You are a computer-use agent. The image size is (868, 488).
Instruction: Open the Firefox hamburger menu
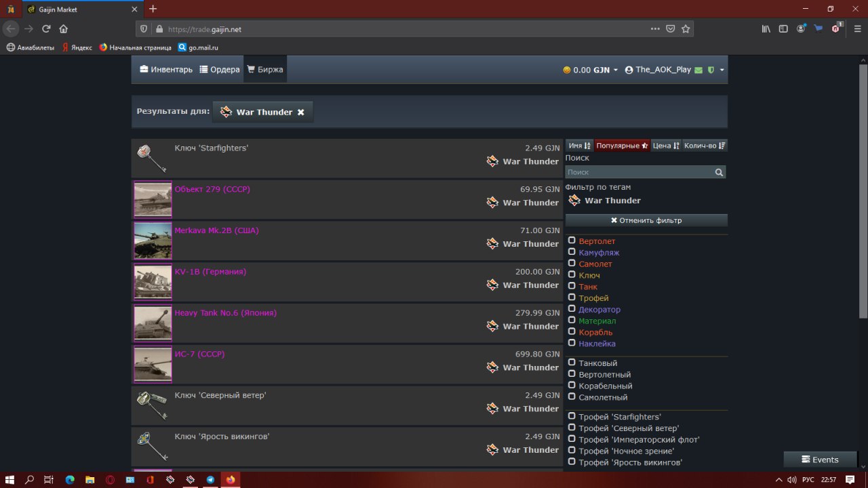click(858, 29)
